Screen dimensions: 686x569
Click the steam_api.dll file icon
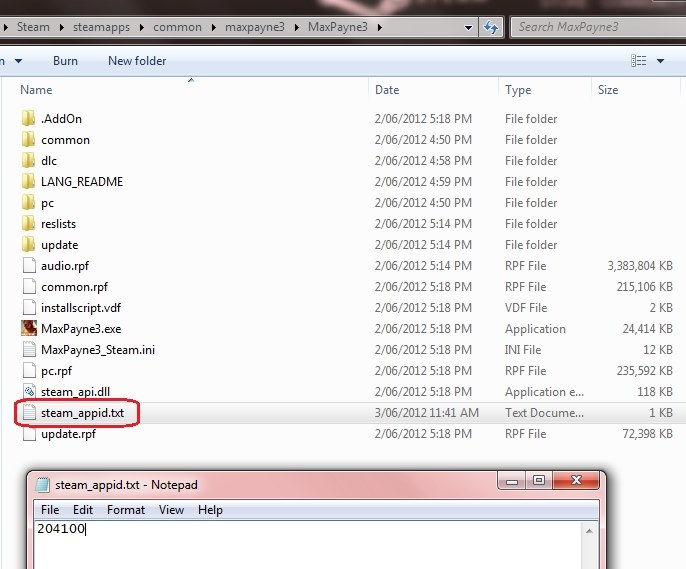click(29, 391)
